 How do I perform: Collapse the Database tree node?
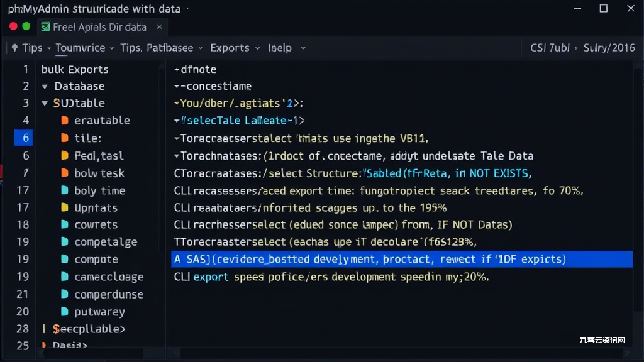(45, 87)
